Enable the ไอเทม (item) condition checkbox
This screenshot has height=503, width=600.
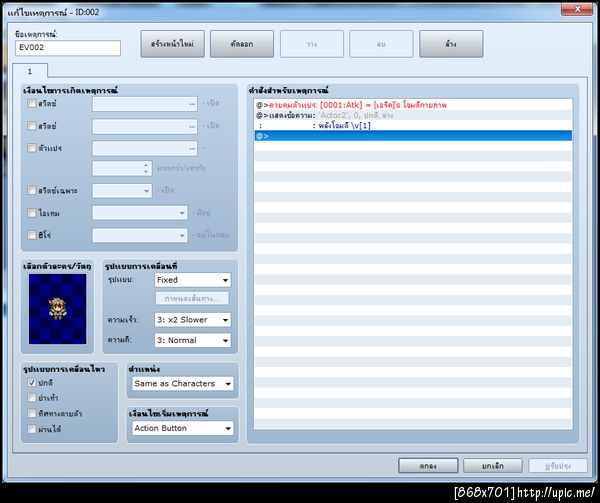coord(32,213)
